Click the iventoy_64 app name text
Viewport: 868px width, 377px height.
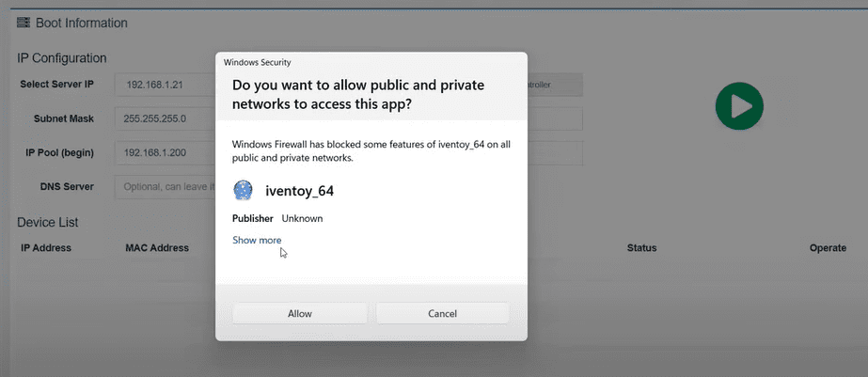tap(299, 191)
